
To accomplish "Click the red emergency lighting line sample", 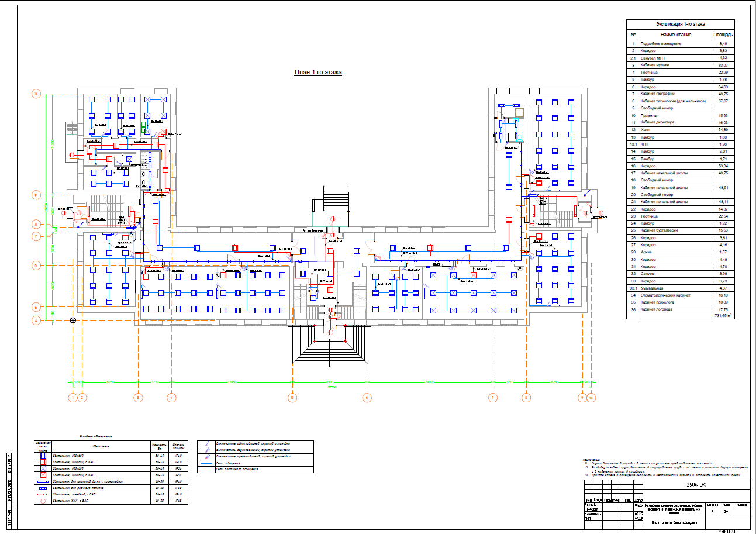I will (x=208, y=469).
